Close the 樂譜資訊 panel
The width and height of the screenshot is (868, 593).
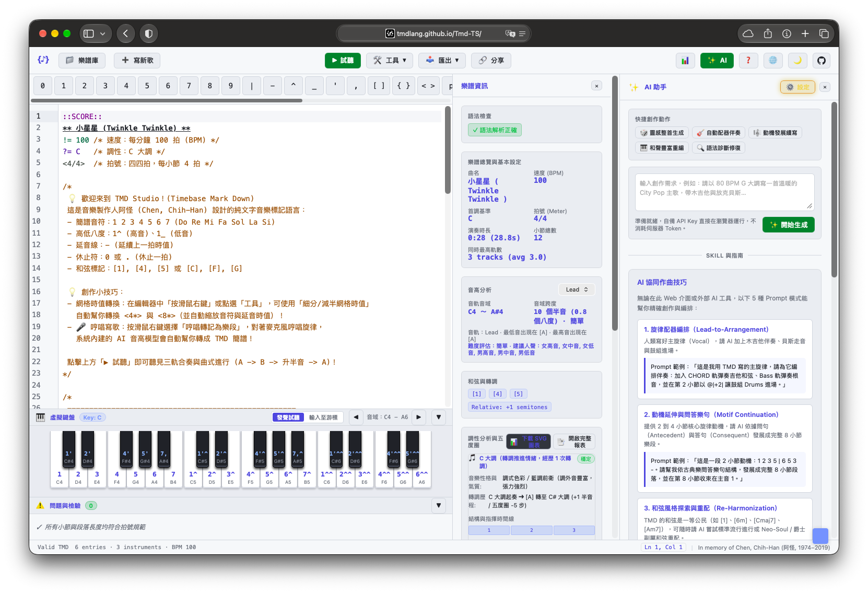596,86
